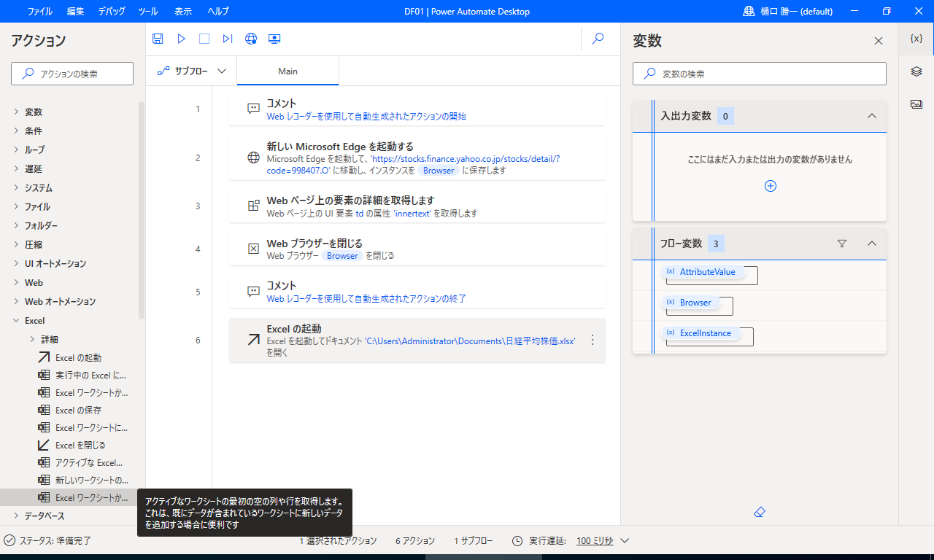This screenshot has width=934, height=560.
Task: Expand the データベース action group
Action: click(16, 516)
